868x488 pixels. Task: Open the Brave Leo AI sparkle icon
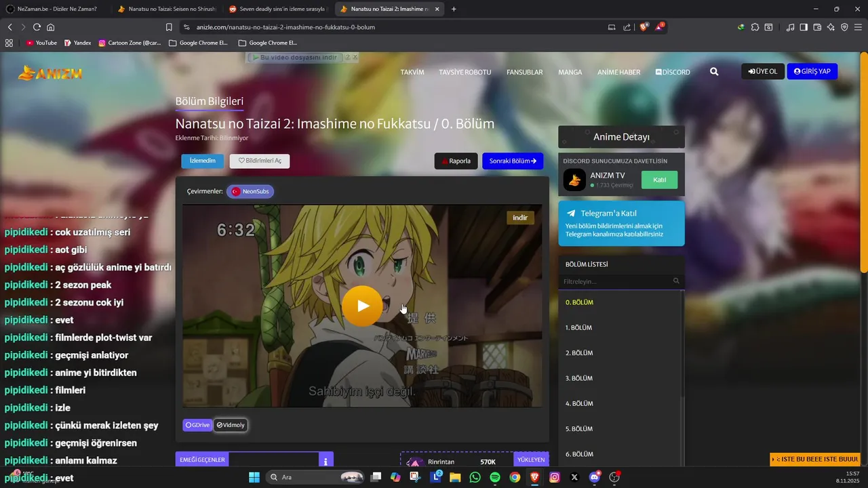click(831, 27)
